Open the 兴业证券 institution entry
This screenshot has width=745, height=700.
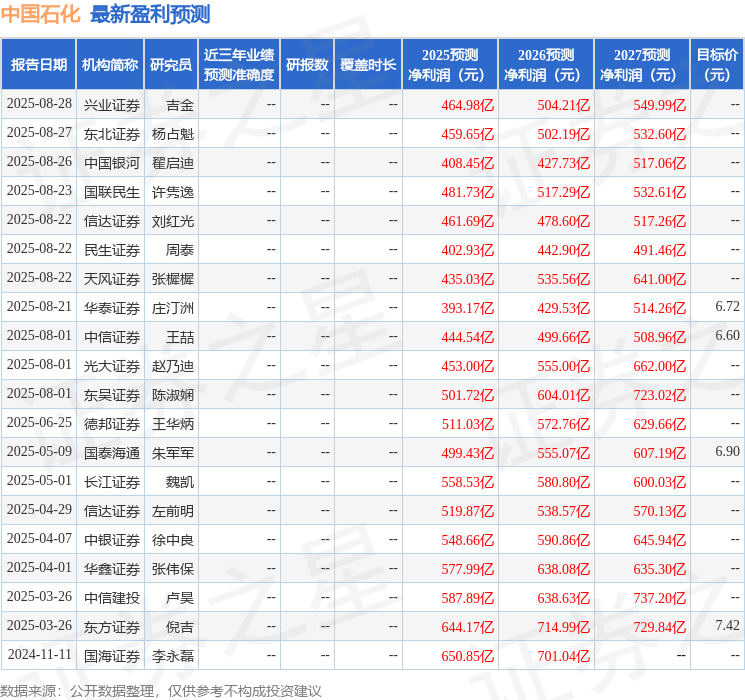111,105
